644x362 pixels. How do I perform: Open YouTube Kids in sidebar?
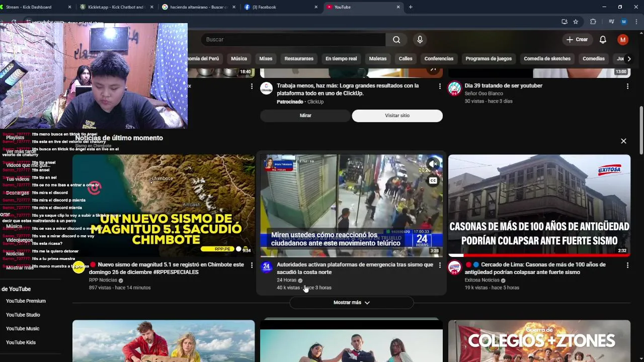click(x=21, y=342)
